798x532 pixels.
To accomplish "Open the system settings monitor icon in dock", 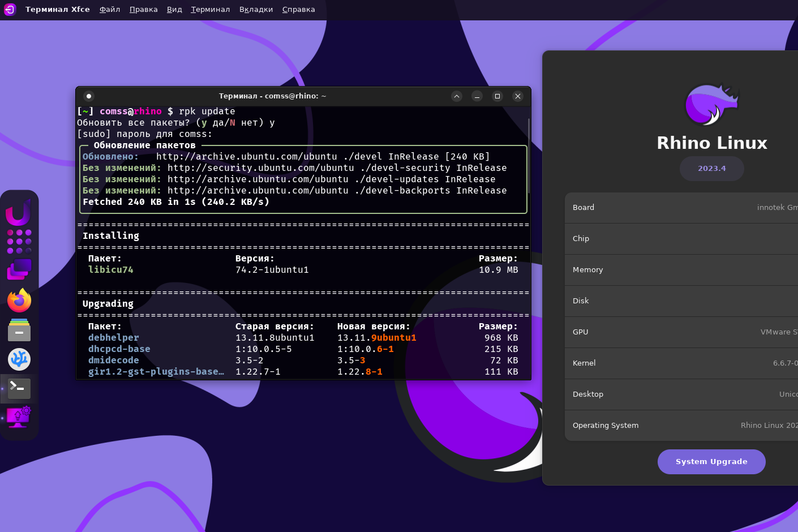I will point(19,418).
